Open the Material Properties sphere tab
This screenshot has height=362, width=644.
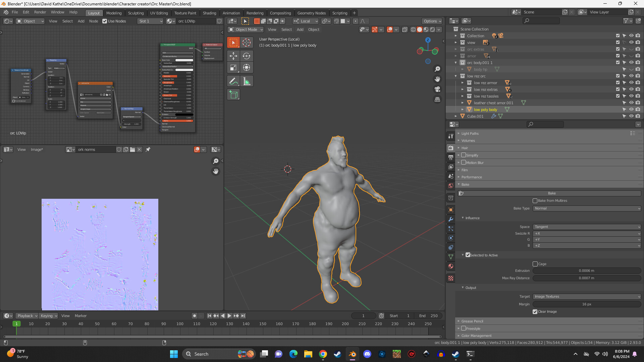coord(450,266)
